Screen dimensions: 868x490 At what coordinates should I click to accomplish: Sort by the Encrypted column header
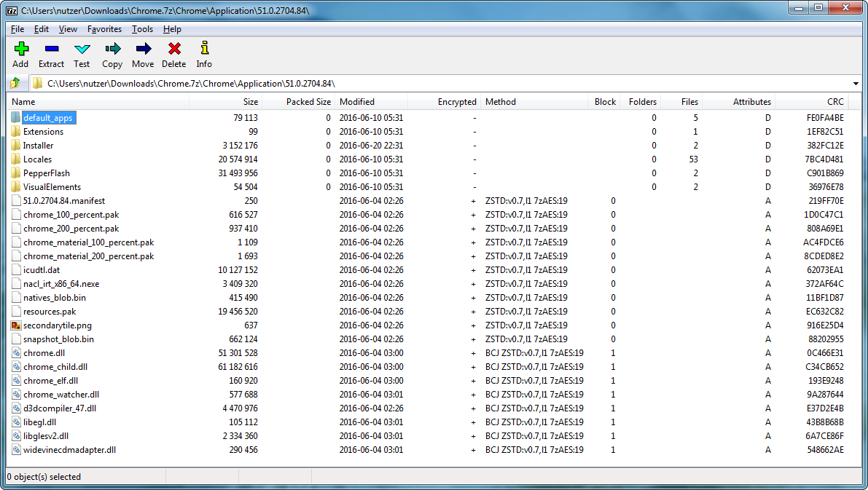pyautogui.click(x=445, y=102)
